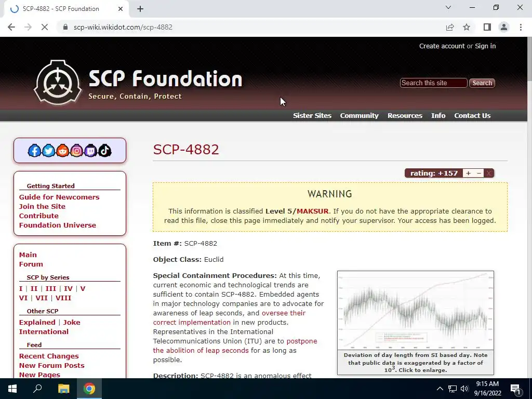Show hidden system tray icons
The height and width of the screenshot is (399, 532).
(x=440, y=389)
